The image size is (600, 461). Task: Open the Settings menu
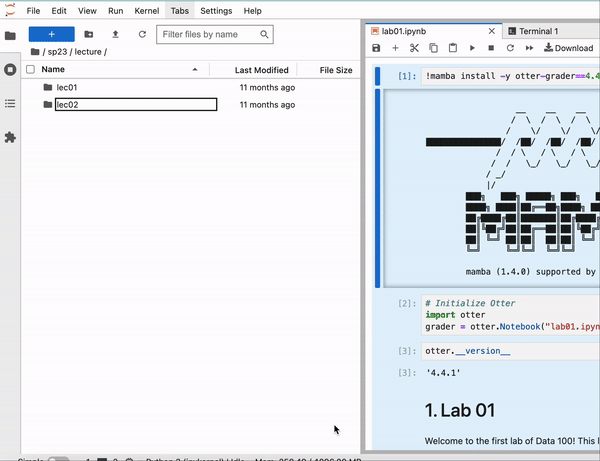coord(216,11)
